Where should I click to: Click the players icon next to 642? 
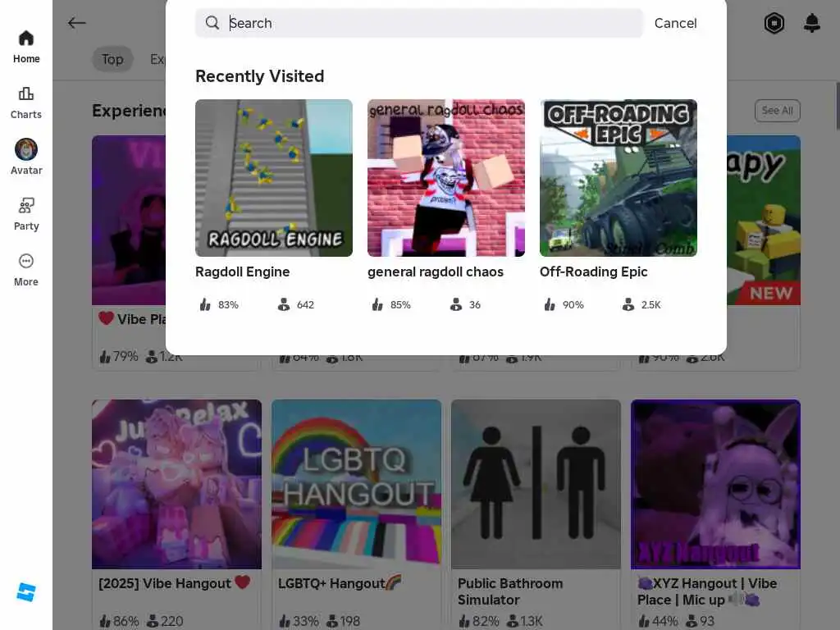click(x=283, y=305)
